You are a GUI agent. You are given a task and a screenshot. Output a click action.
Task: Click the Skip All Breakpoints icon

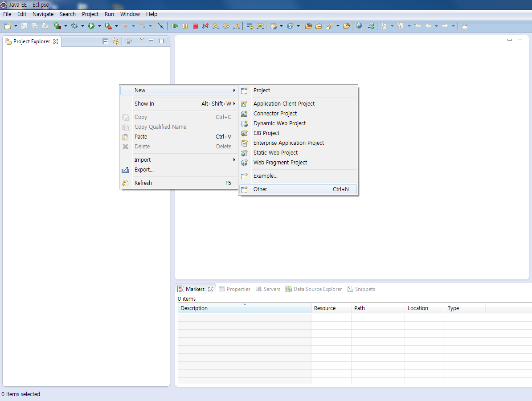pyautogui.click(x=161, y=26)
